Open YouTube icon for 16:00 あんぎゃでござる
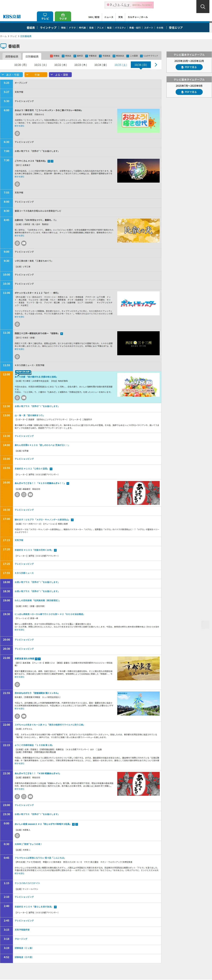212x980 pixels. 30,495
